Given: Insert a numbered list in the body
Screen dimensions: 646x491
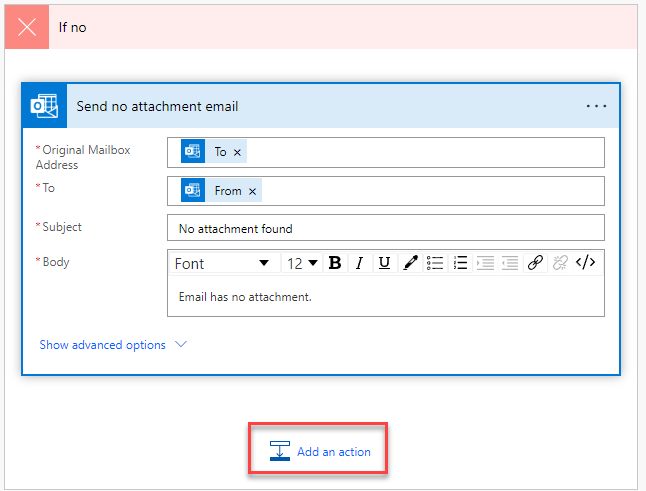Looking at the screenshot, I should point(460,262).
